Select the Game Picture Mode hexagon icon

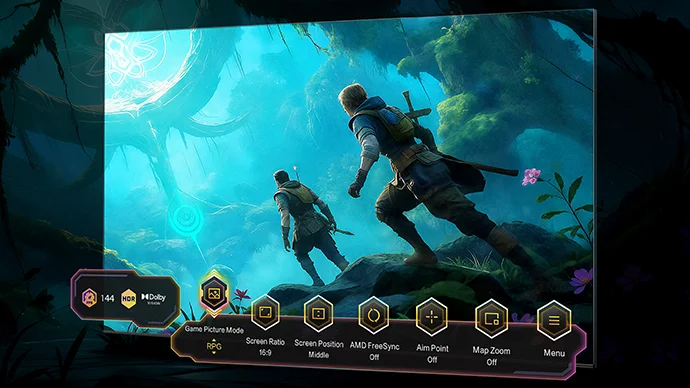tap(214, 293)
